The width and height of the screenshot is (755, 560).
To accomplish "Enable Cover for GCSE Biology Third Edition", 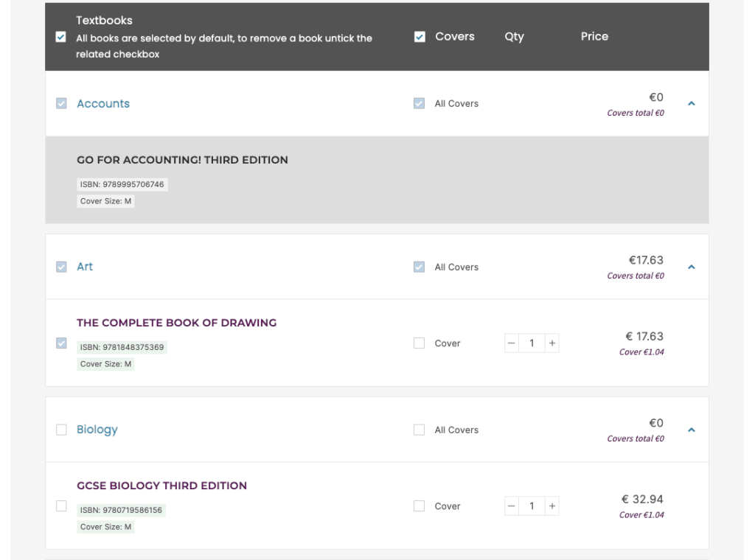I will pos(420,506).
